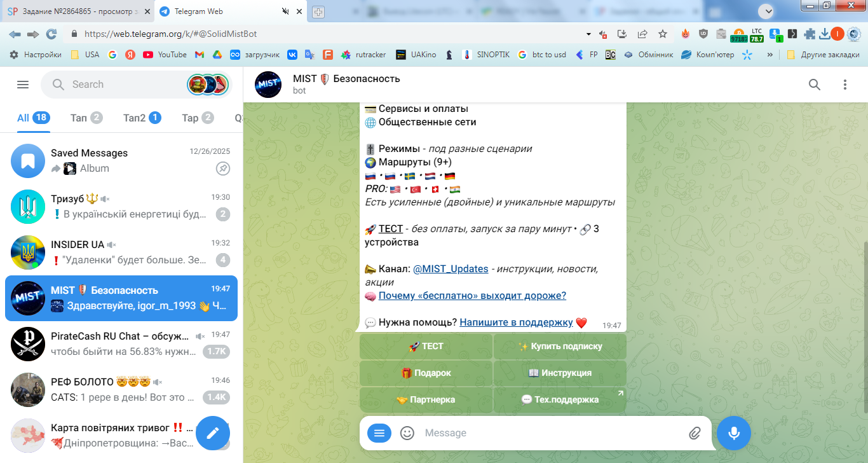Search within the MIST chat via magnifier icon
Screen dimensions: 868x463
click(x=814, y=85)
